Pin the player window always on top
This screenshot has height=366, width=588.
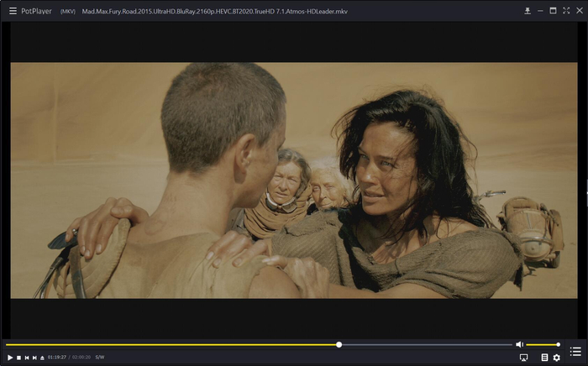pos(528,11)
